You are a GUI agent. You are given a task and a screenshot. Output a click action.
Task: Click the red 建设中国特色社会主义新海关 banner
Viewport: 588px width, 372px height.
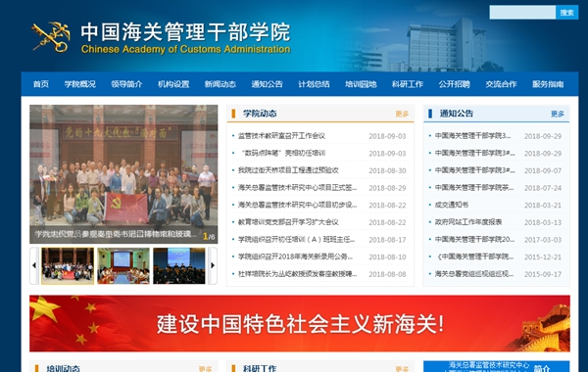click(300, 323)
